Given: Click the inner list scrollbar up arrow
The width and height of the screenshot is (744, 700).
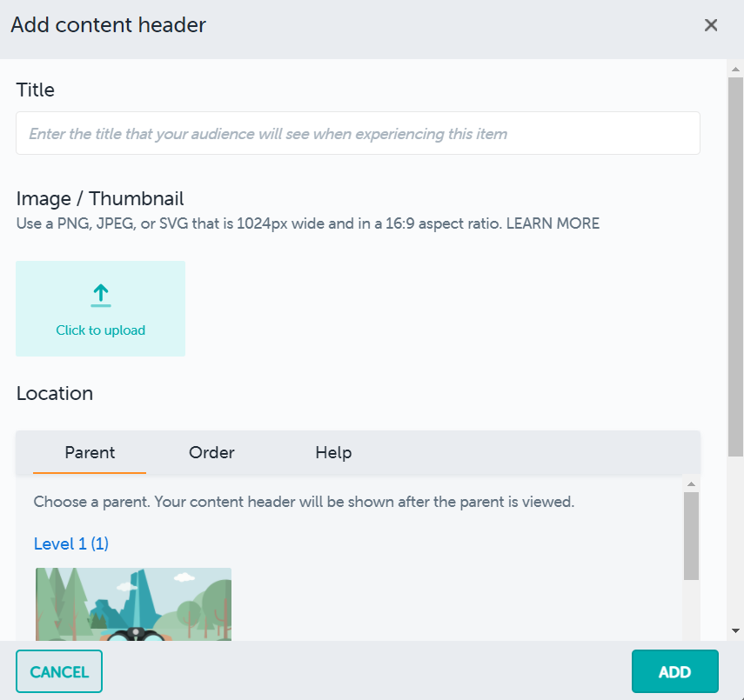Looking at the screenshot, I should point(690,484).
